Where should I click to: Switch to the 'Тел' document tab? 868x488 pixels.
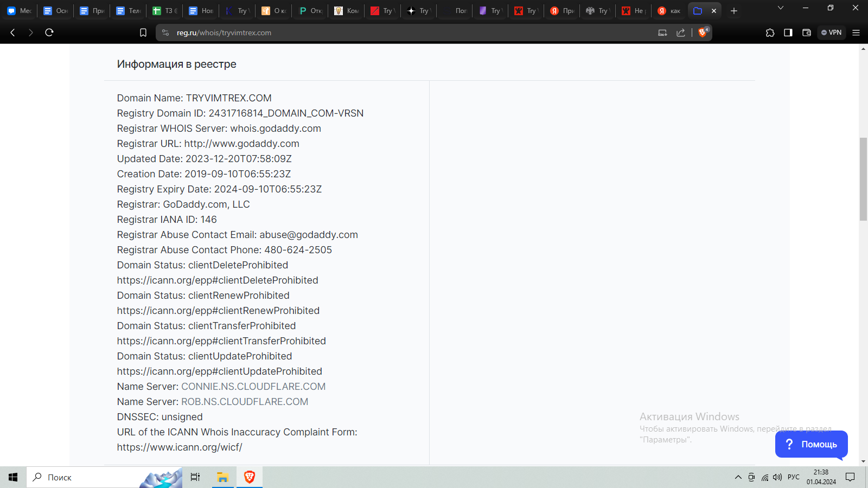tap(128, 11)
